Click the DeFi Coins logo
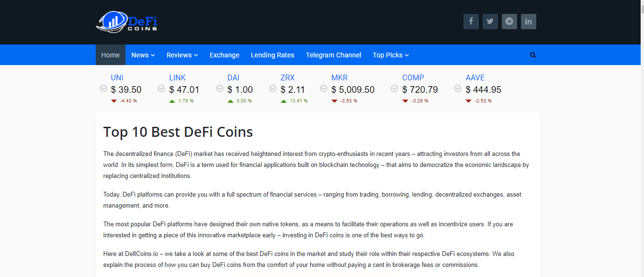 [x=127, y=22]
